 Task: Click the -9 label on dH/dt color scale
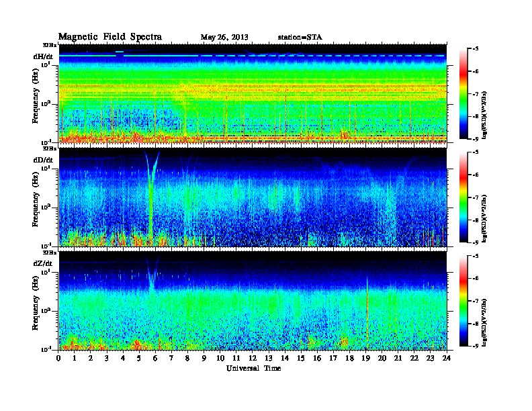point(476,139)
